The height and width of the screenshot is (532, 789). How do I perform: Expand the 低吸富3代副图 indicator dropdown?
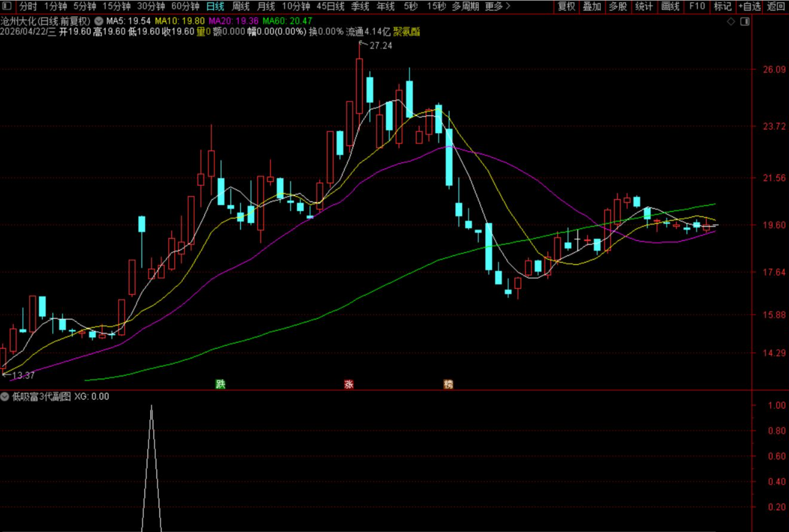pyautogui.click(x=5, y=396)
